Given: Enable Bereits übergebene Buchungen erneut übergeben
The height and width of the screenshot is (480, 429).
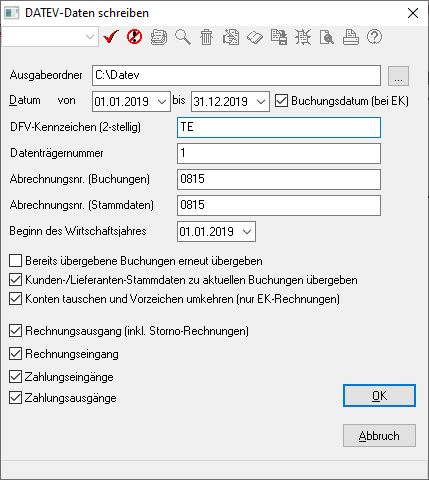Looking at the screenshot, I should click(15, 261).
